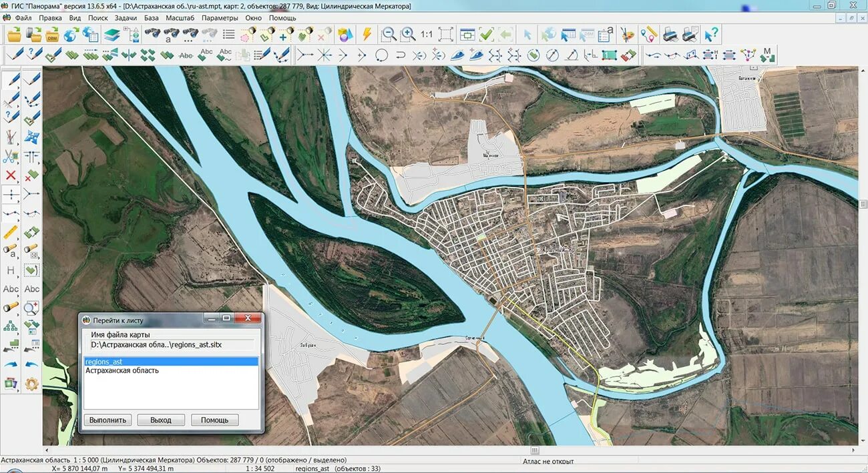
Task: Click the Выполнить button
Action: [x=107, y=420]
